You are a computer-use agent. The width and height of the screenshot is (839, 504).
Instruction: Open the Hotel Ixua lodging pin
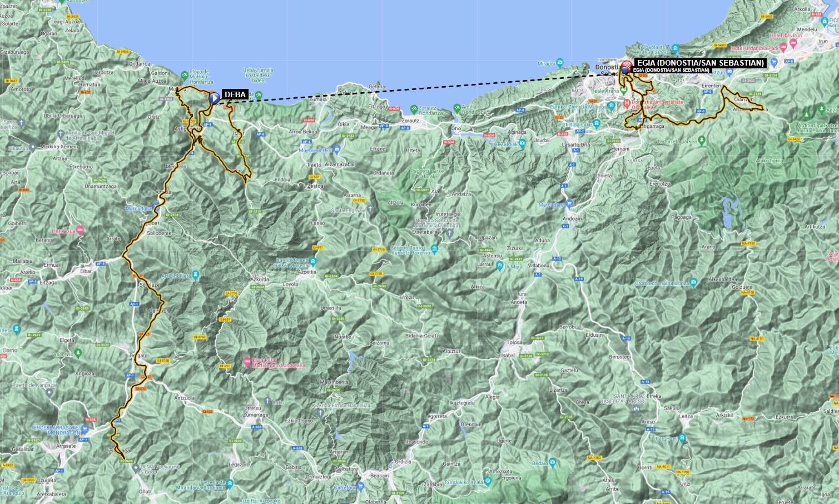pos(81,231)
